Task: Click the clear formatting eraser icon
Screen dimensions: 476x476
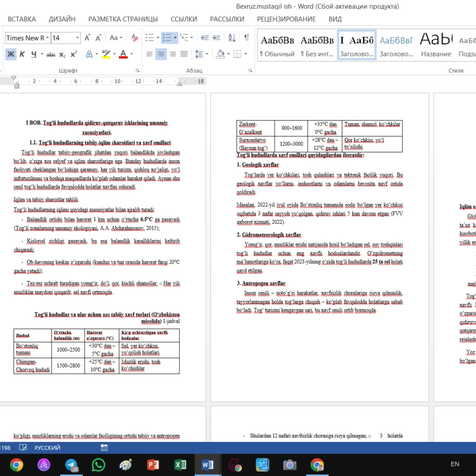Action: pos(135,38)
